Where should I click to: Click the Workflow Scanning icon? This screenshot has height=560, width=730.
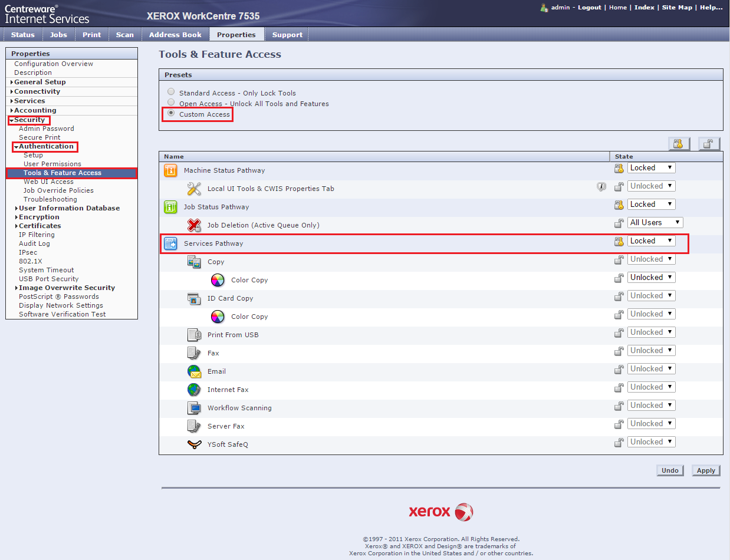[194, 408]
